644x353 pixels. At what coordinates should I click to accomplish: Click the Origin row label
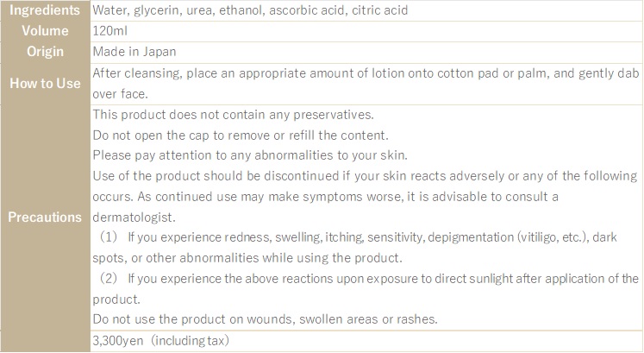click(x=45, y=52)
